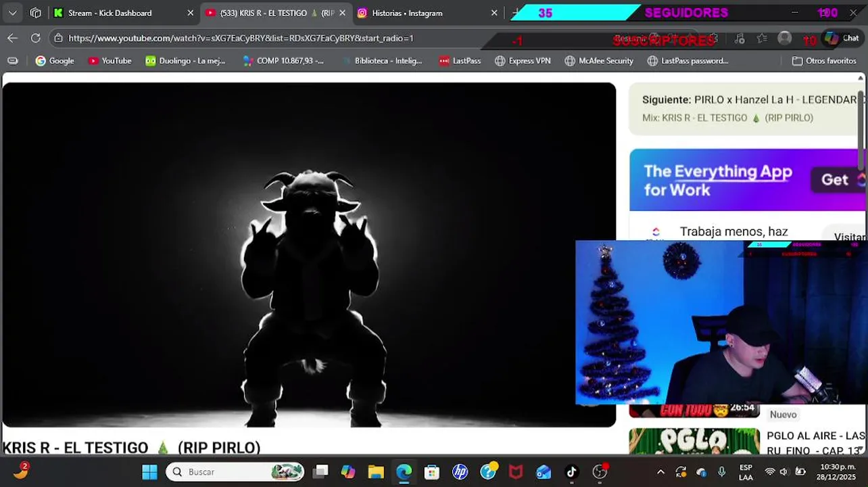Click the Mix: KRIS R - EL TESTIGO text

727,118
